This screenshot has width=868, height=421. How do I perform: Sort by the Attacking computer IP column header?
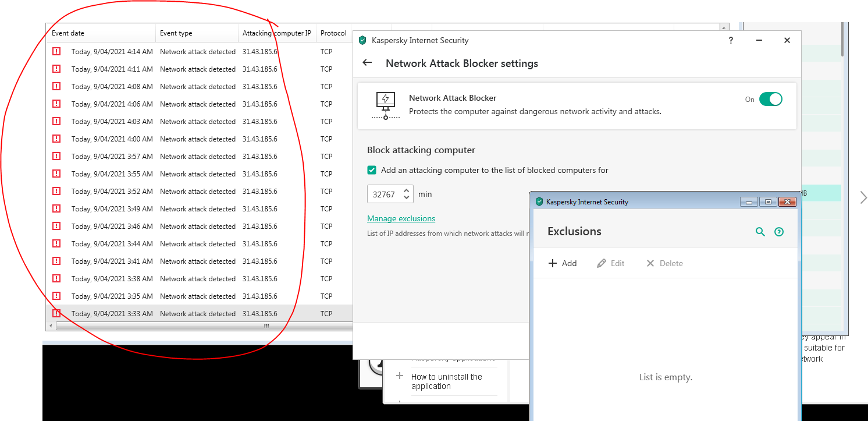pyautogui.click(x=277, y=33)
